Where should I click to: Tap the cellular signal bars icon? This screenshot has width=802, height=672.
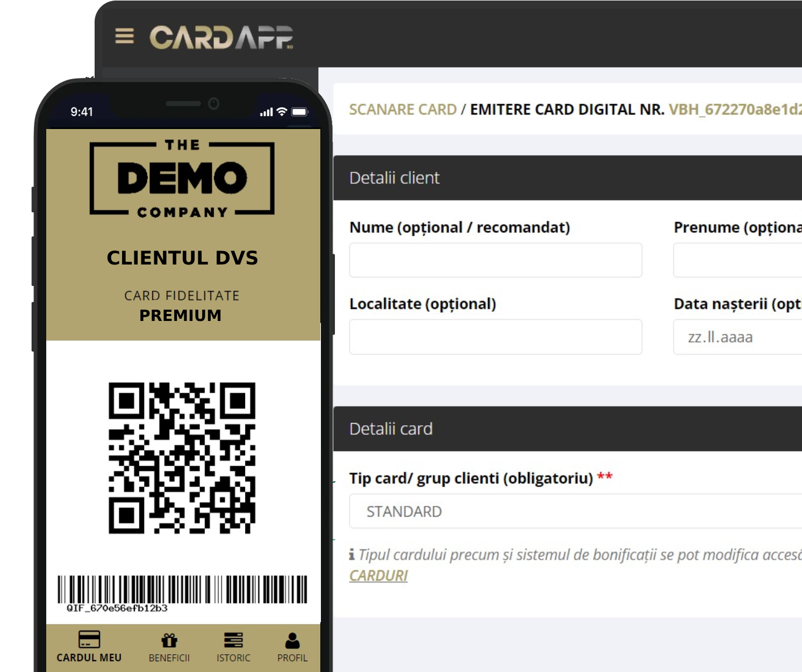pyautogui.click(x=266, y=112)
